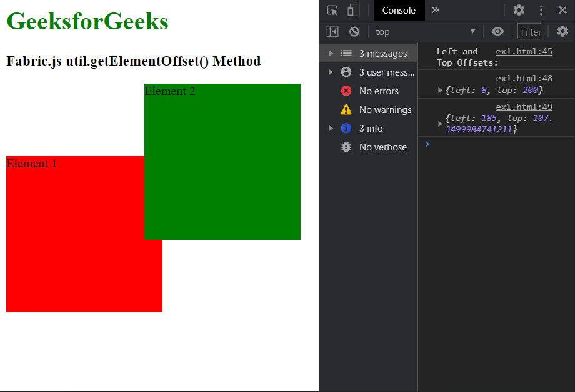Screen dimensions: 575x392
Task: Click the eye live expression icon
Action: (x=497, y=31)
